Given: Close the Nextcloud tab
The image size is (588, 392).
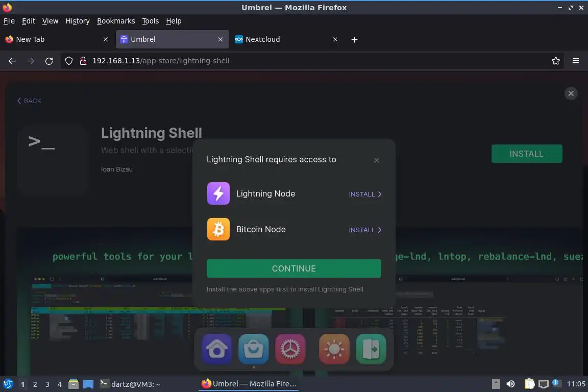Looking at the screenshot, I should point(335,39).
